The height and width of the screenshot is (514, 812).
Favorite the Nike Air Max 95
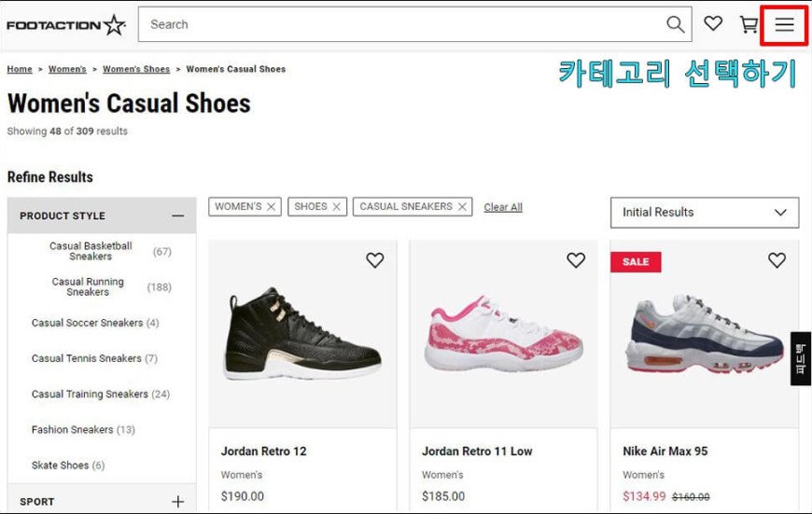[777, 260]
